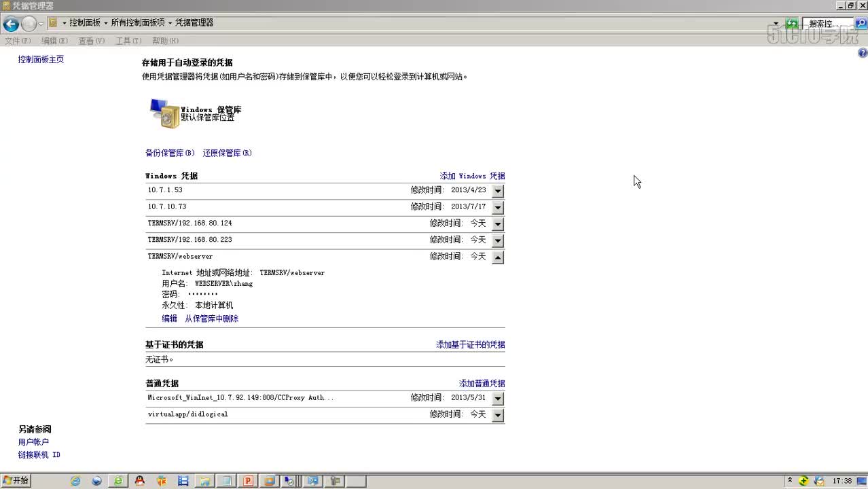Click the folder icon in address bar

(x=52, y=22)
